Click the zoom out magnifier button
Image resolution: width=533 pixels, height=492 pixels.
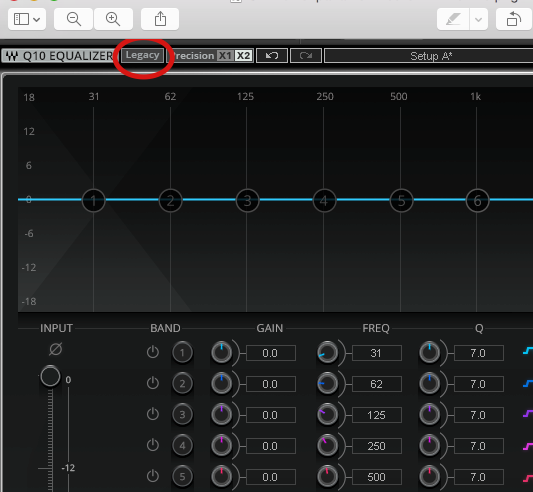[73, 19]
